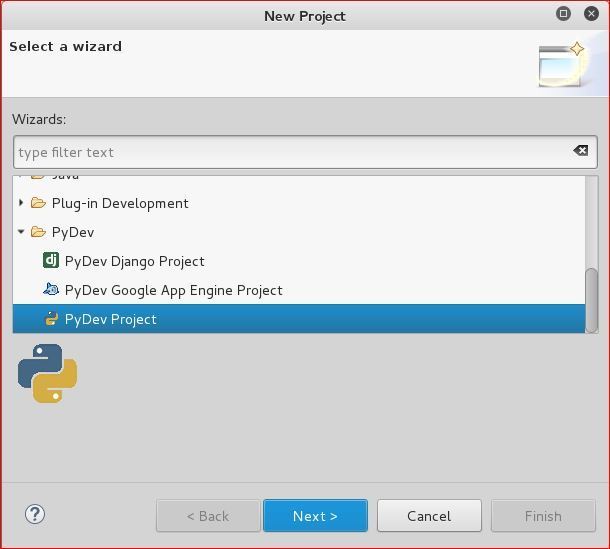610x549 pixels.
Task: Select the PyDev folder row
Action: tap(299, 232)
